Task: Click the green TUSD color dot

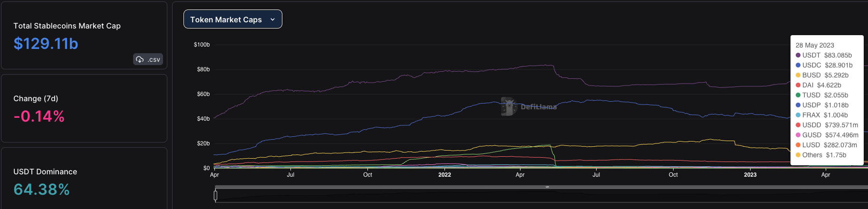Action: 798,95
